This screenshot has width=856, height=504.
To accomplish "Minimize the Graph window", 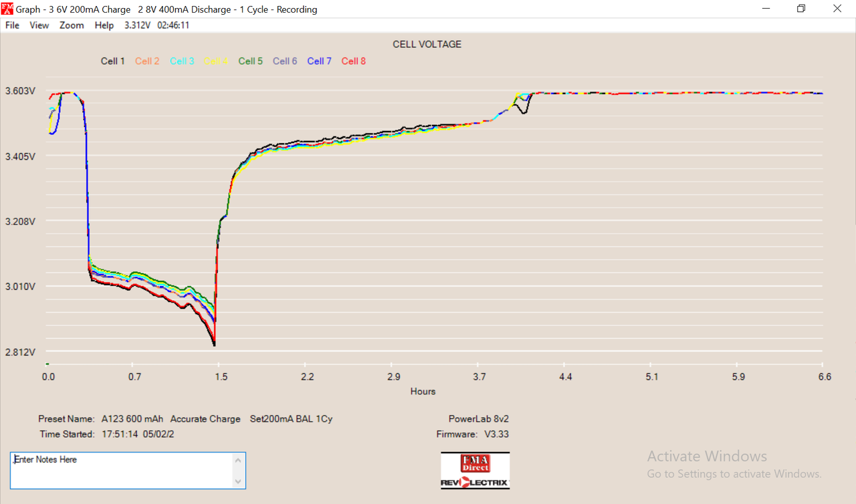I will [766, 9].
